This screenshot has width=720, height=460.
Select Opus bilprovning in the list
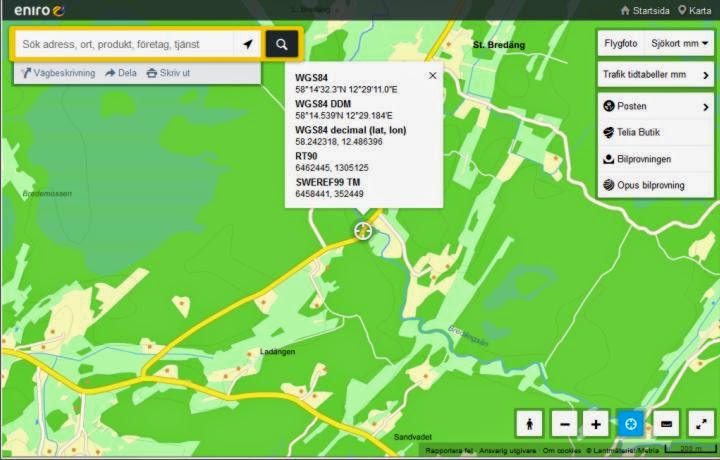[656, 185]
